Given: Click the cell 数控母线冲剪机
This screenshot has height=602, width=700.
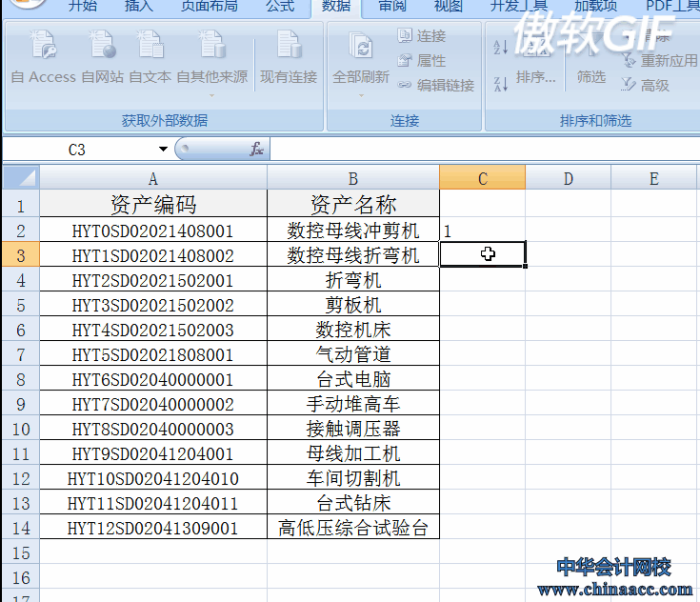Looking at the screenshot, I should [x=353, y=231].
